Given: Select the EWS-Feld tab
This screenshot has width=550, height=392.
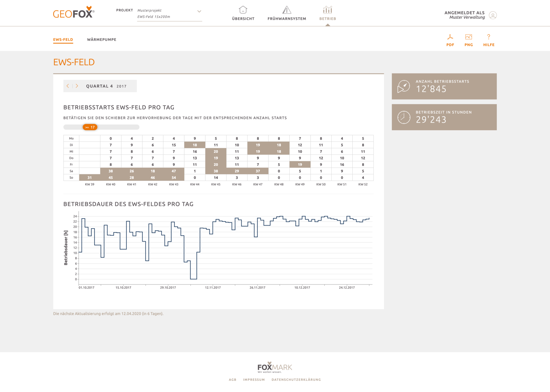Looking at the screenshot, I should tap(63, 40).
